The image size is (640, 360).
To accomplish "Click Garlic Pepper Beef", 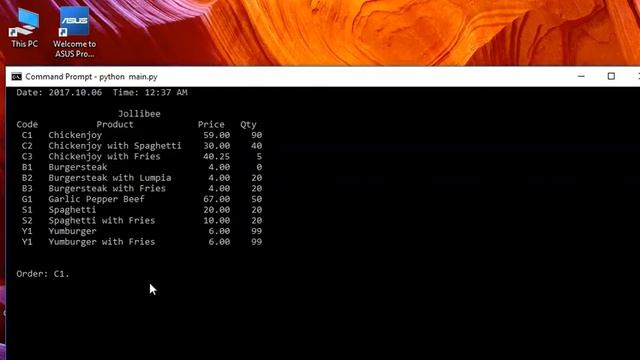I will [x=96, y=199].
